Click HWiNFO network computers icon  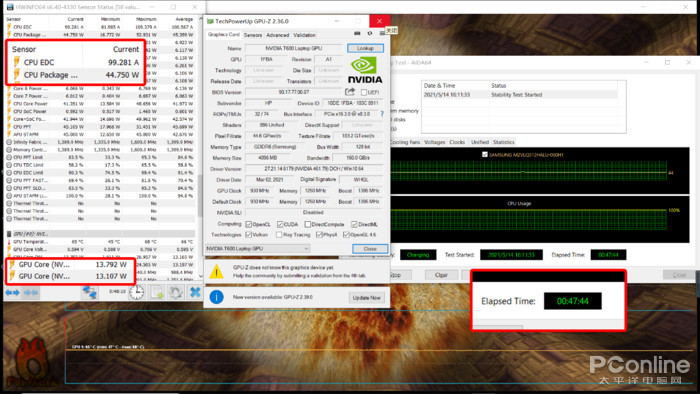(89, 293)
